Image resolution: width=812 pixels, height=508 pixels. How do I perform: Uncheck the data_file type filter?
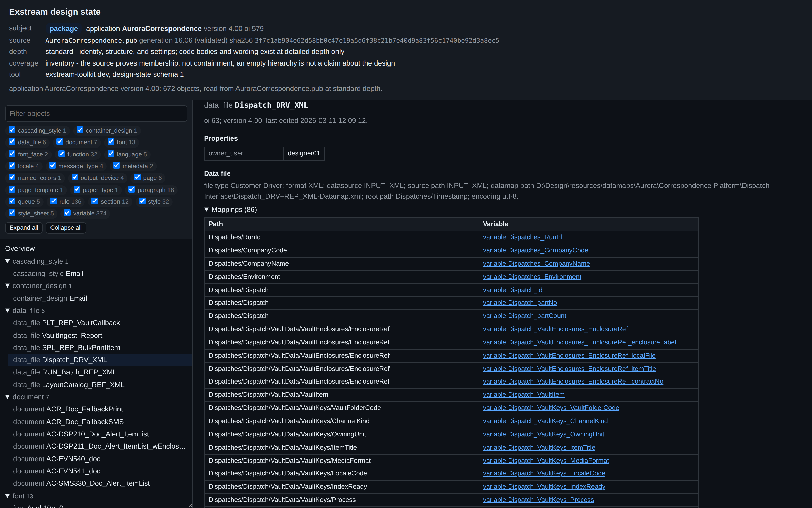12,142
